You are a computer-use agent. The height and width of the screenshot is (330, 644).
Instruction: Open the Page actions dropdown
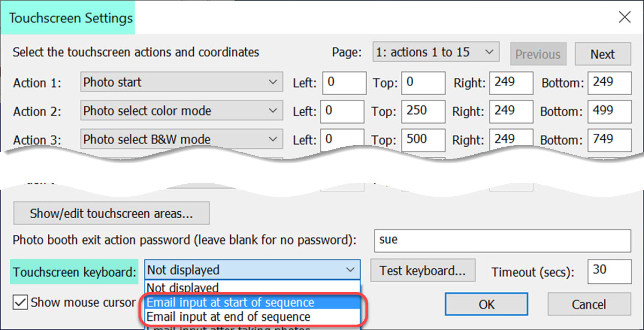coord(436,53)
